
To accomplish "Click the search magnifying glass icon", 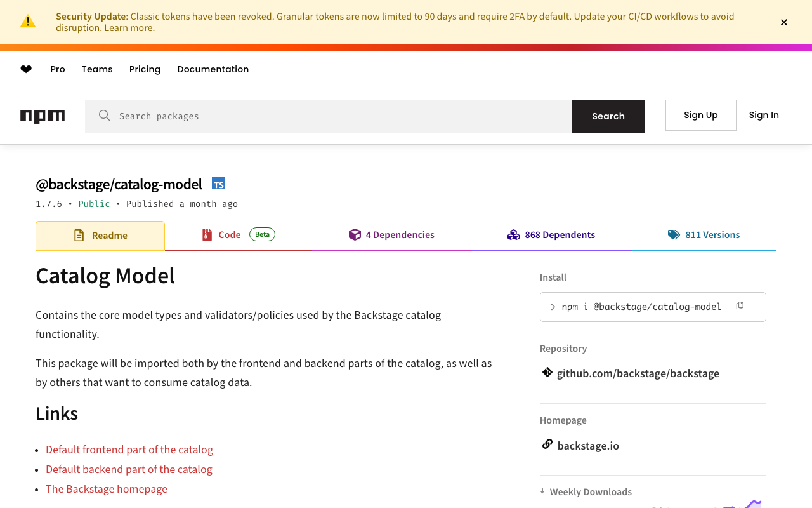I will coord(103,116).
